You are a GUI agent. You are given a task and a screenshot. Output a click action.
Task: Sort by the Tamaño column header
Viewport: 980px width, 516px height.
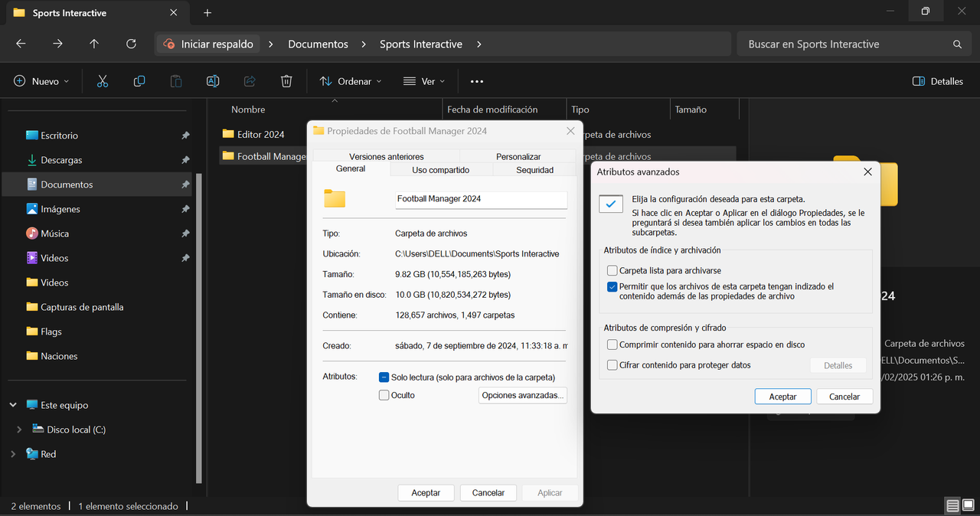(704, 109)
